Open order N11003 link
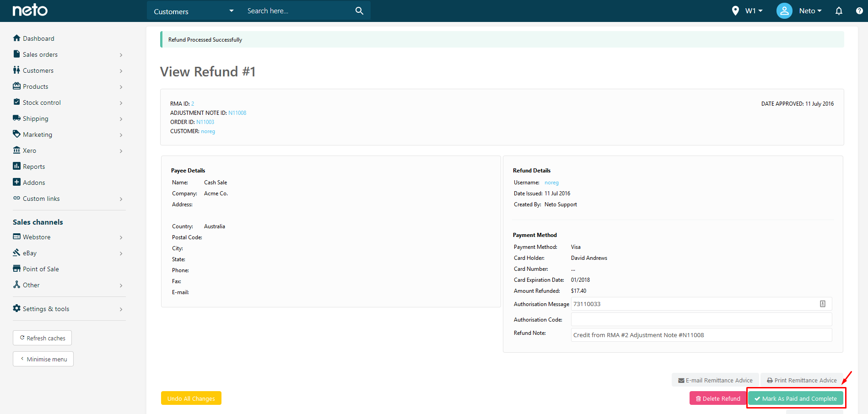 205,122
